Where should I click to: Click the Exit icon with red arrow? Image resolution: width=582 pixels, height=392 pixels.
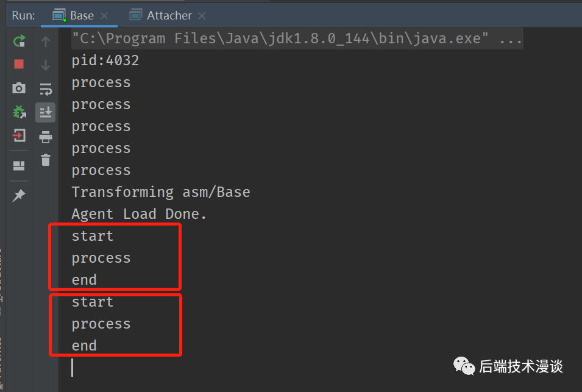click(19, 135)
